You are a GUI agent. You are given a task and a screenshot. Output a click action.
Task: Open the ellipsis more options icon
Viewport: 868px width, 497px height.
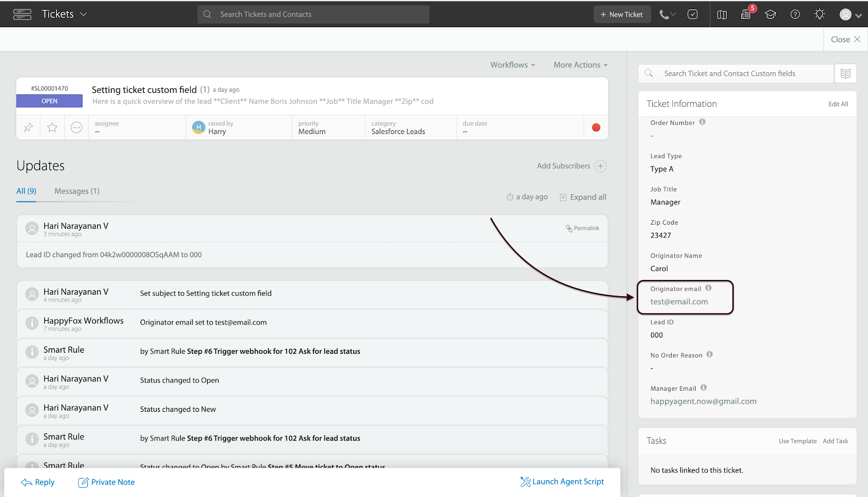(x=76, y=128)
